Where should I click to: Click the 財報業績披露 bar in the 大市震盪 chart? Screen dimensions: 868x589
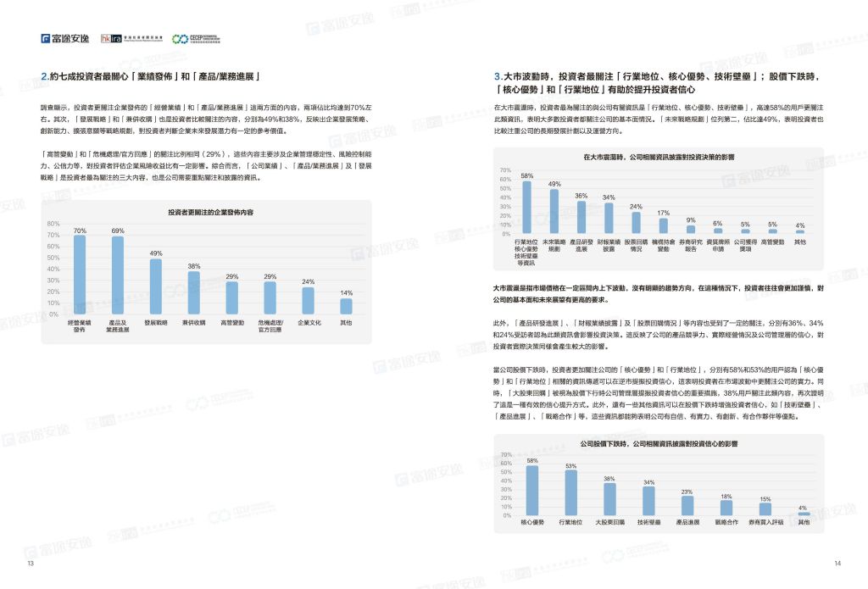(x=609, y=218)
